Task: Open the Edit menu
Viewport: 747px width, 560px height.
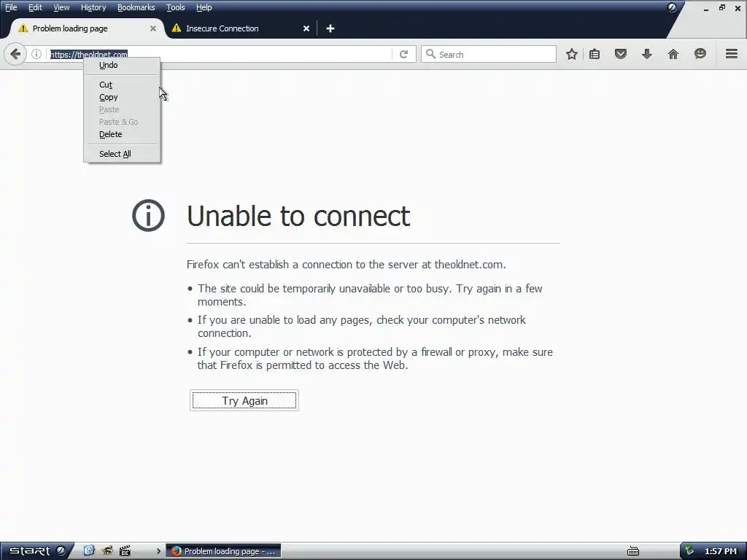Action: tap(35, 7)
